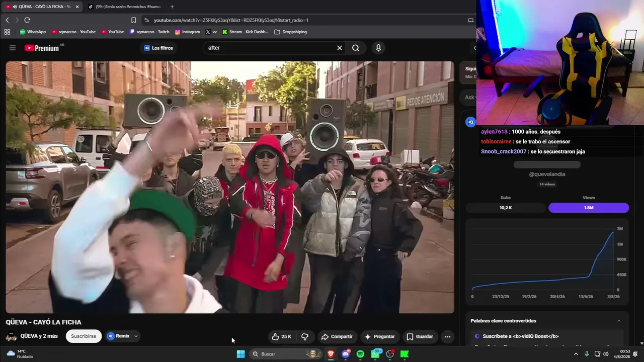Open Windows Start menu
Viewport: 644px width, 362px height.
pyautogui.click(x=241, y=354)
